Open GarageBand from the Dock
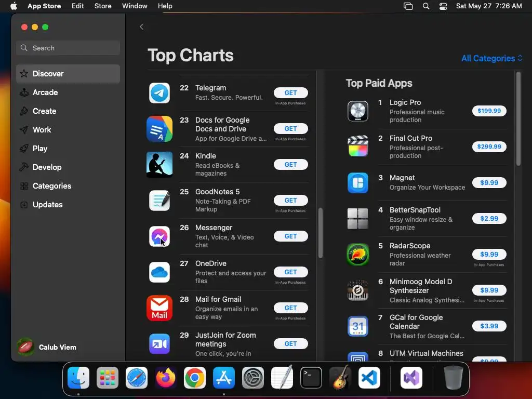This screenshot has height=399, width=532. [340, 378]
